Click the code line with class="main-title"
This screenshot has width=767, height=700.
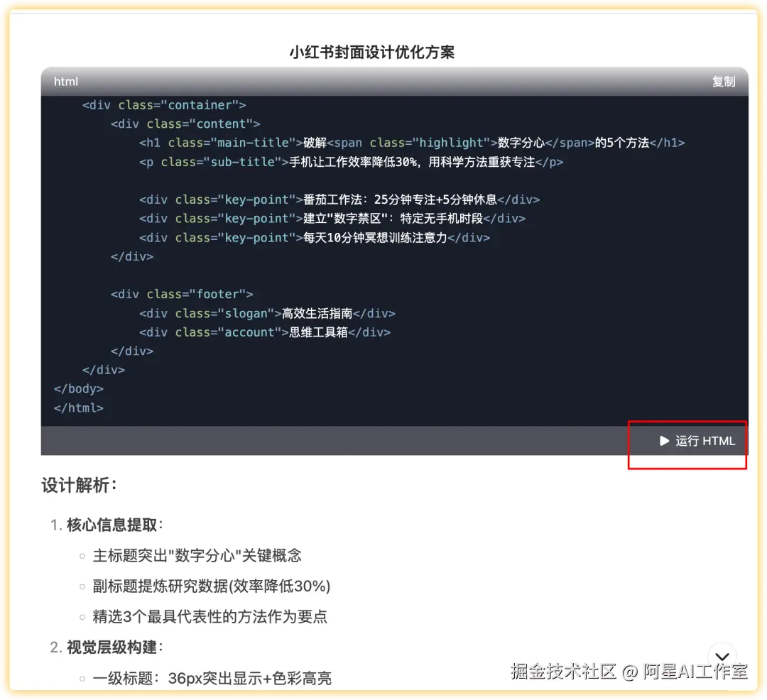[x=412, y=143]
